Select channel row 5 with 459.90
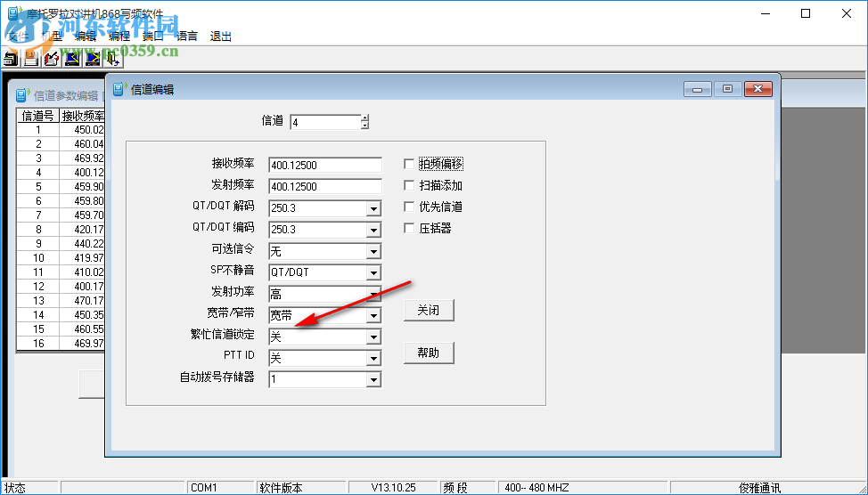Image resolution: width=868 pixels, height=495 pixels. (61, 186)
